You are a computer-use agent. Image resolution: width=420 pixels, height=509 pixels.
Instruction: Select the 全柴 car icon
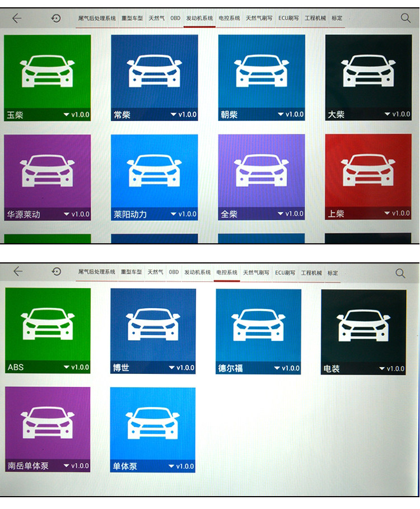(x=262, y=170)
